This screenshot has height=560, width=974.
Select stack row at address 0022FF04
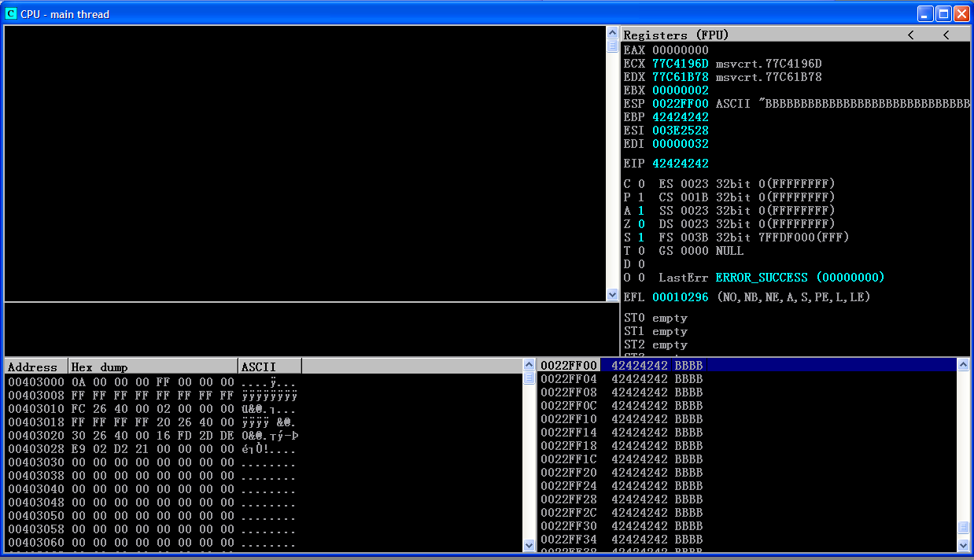pos(622,379)
